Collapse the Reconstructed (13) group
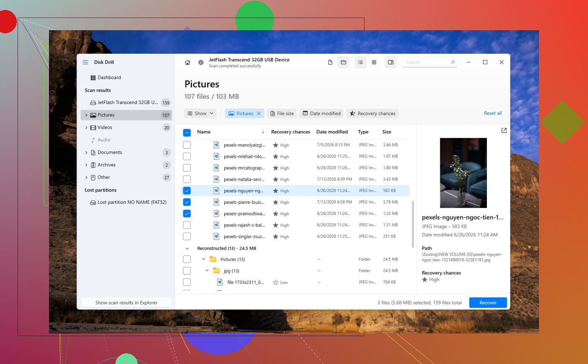This screenshot has width=588, height=364. point(187,249)
